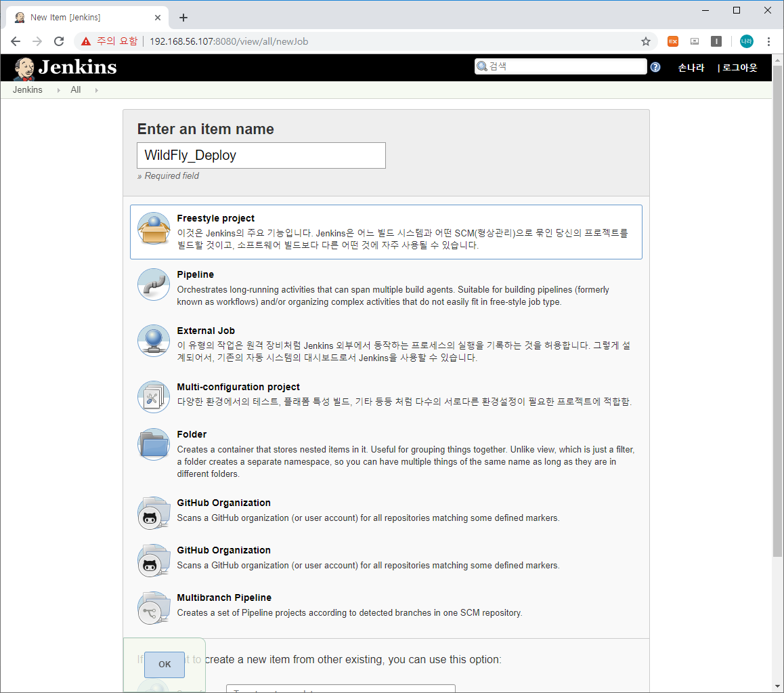Open the 손나라 user link
Screen dimensions: 784x693
(691, 68)
